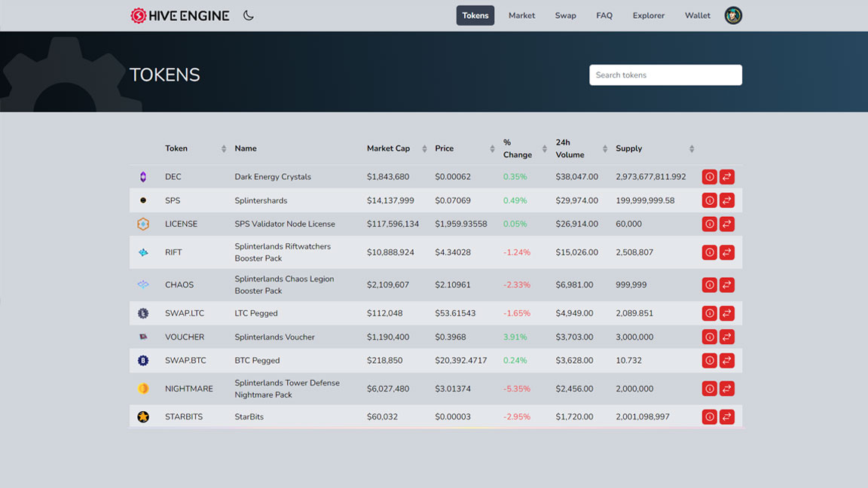Click the Splinterlands Voucher name
The height and width of the screenshot is (488, 868).
274,337
